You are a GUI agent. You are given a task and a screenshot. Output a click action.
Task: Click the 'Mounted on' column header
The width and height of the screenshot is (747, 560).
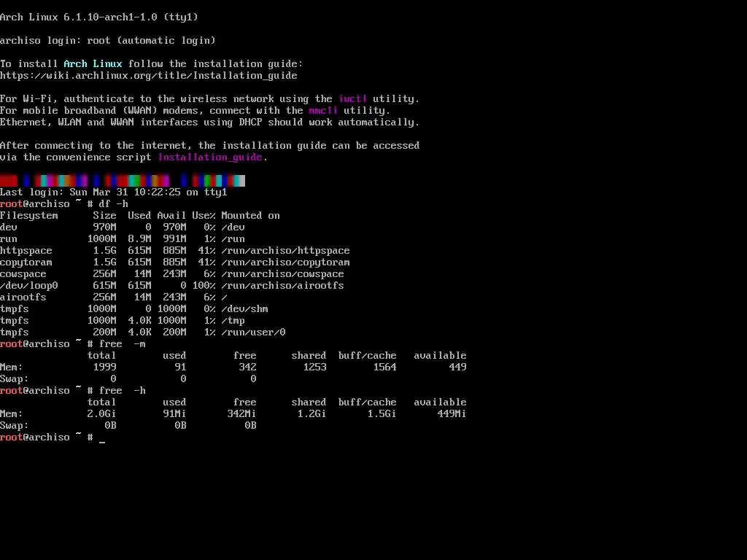(251, 216)
